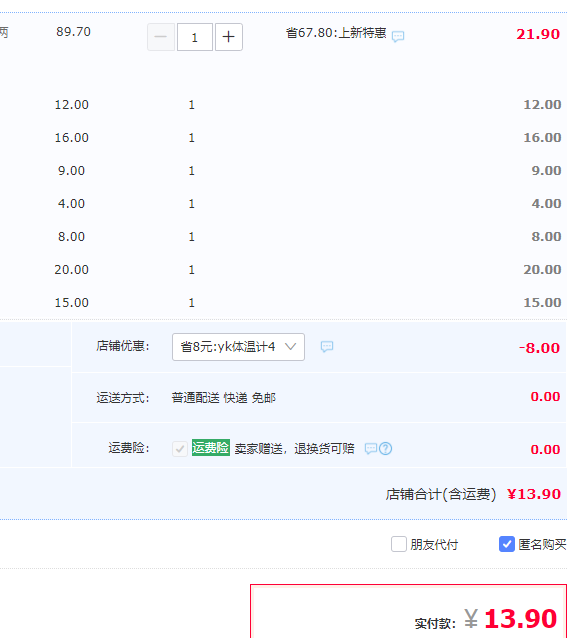Click the 朋友代付 label text
The width and height of the screenshot is (571, 638).
pyautogui.click(x=434, y=544)
